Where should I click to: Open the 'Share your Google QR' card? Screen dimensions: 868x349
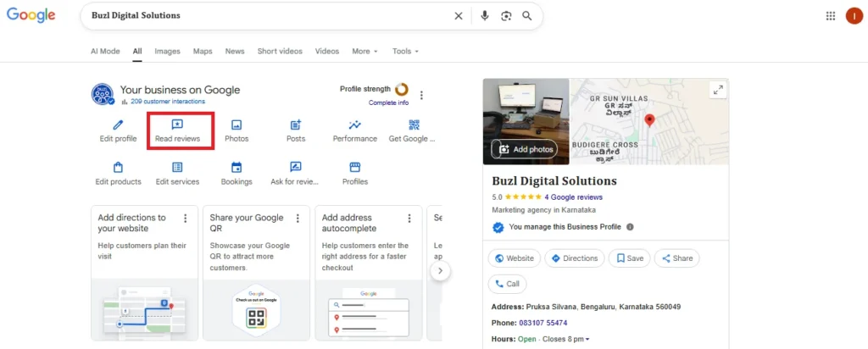tap(256, 273)
